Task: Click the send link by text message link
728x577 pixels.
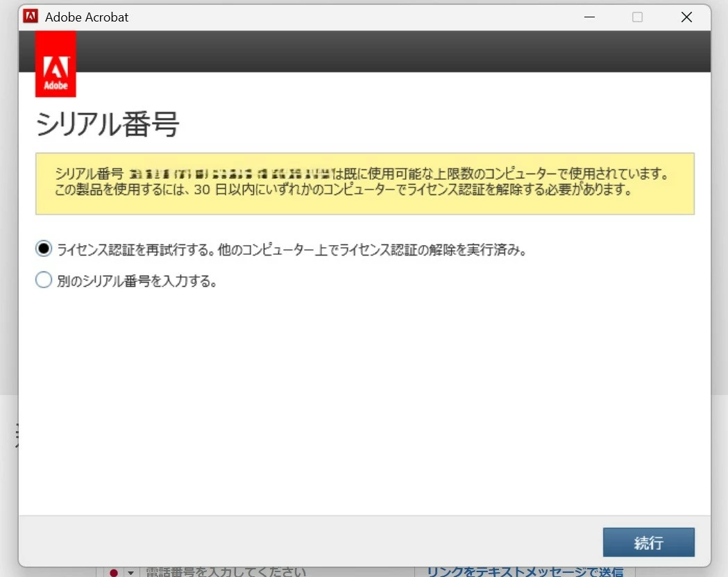Action: point(525,572)
